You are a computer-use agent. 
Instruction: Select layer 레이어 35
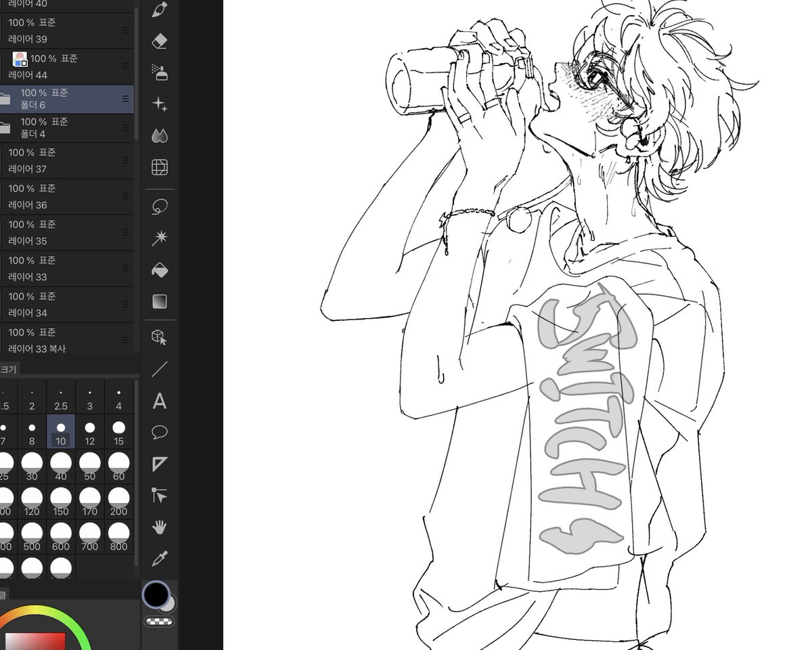click(x=67, y=232)
